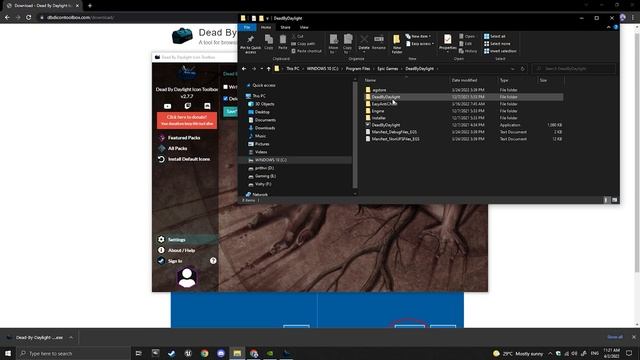Click Program Files in the address breadcrumb
640x360 pixels.
358,69
